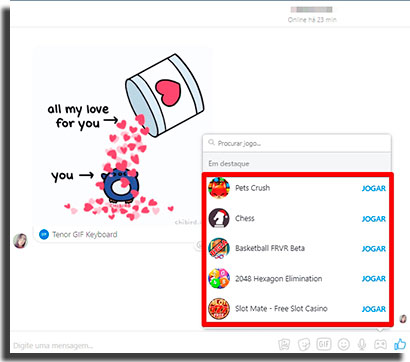Image resolution: width=410 pixels, height=362 pixels.
Task: Select the Pets Crush game icon
Action: point(219,188)
